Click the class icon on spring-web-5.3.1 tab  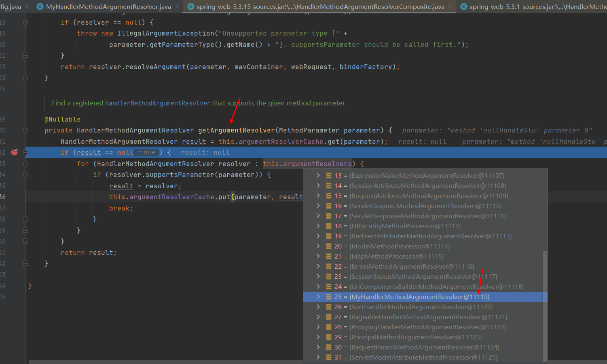(x=464, y=6)
